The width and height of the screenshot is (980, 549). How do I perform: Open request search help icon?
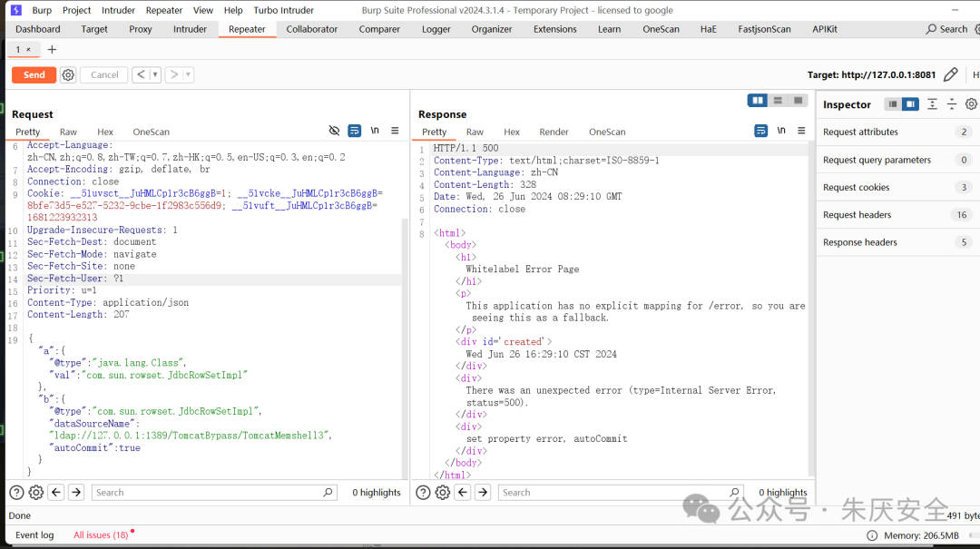click(17, 493)
